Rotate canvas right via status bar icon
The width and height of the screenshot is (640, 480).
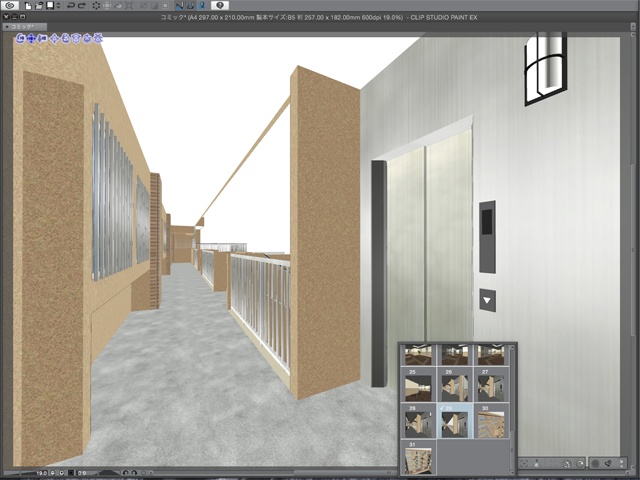coord(134,473)
